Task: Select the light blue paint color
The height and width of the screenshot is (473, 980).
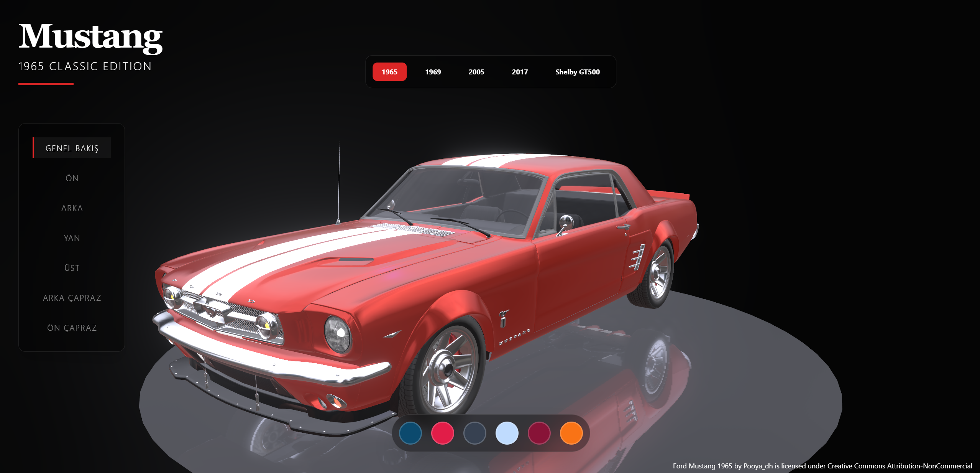Action: [507, 433]
